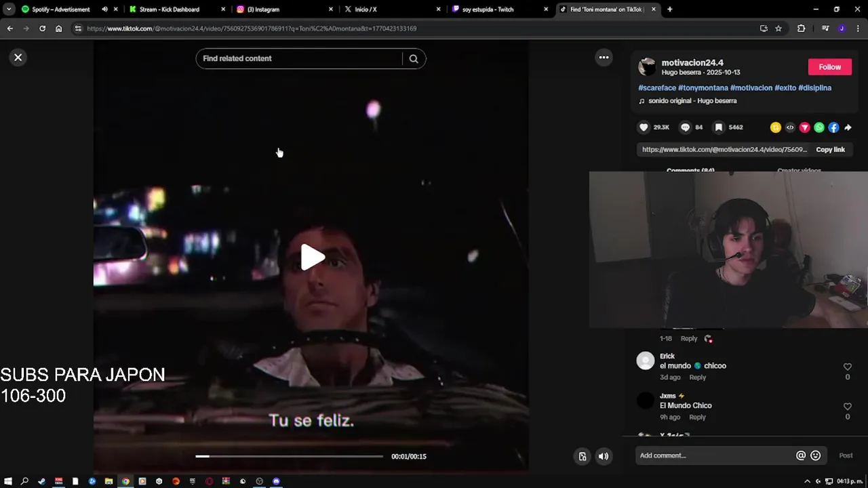Click the motivacion24.4 username

(x=692, y=62)
